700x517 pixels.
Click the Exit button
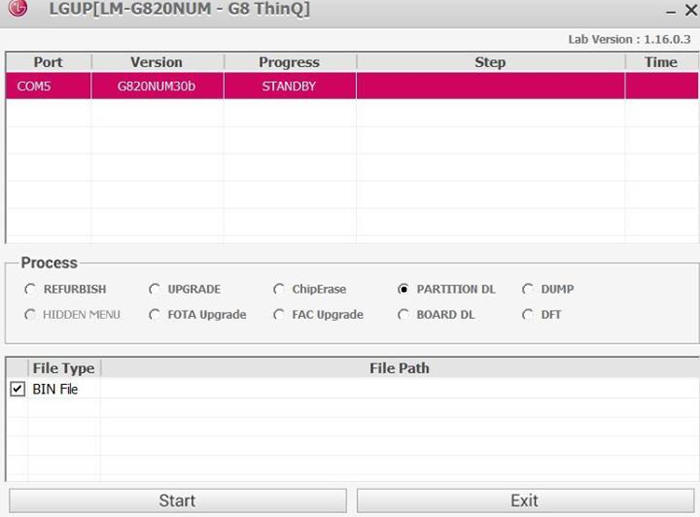524,500
